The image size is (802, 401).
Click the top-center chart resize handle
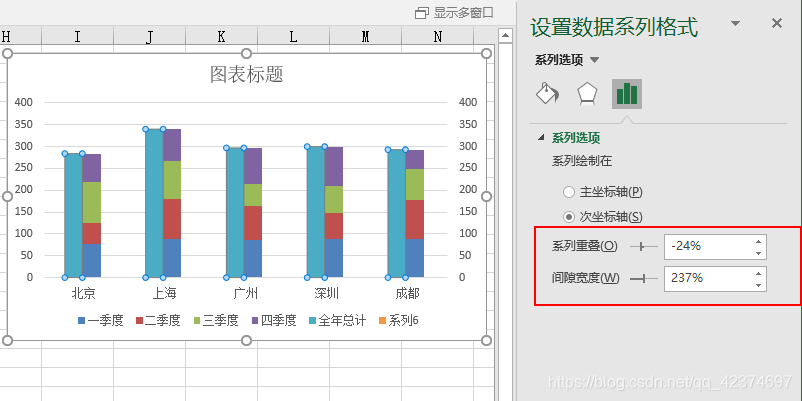point(247,54)
